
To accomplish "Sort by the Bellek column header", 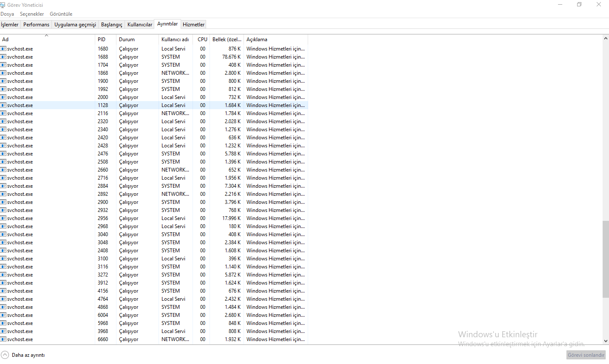I will pos(227,40).
